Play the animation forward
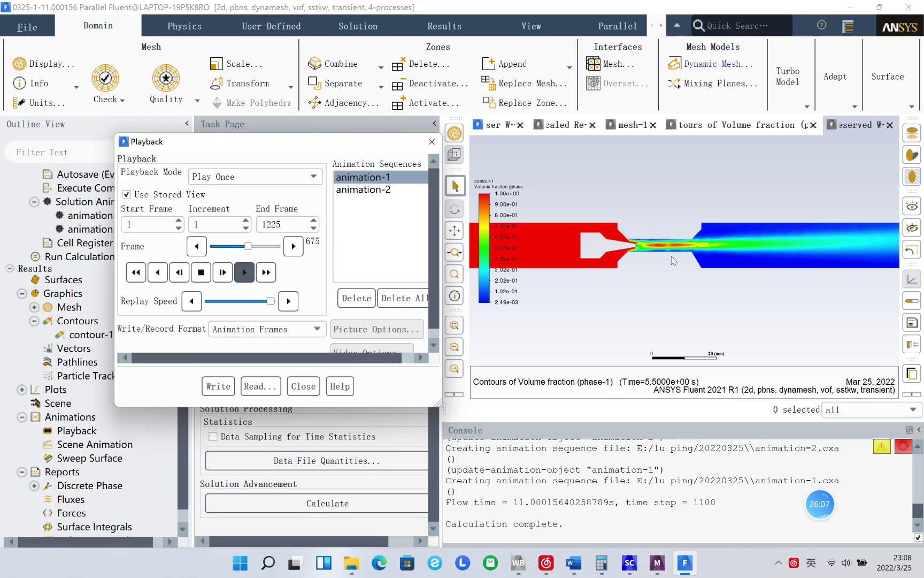Image resolution: width=924 pixels, height=578 pixels. [244, 272]
